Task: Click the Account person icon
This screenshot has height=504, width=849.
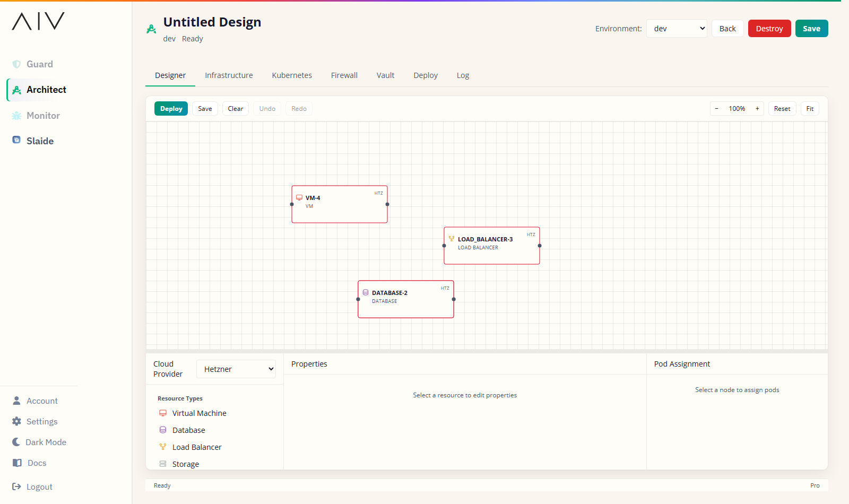Action: coord(16,401)
